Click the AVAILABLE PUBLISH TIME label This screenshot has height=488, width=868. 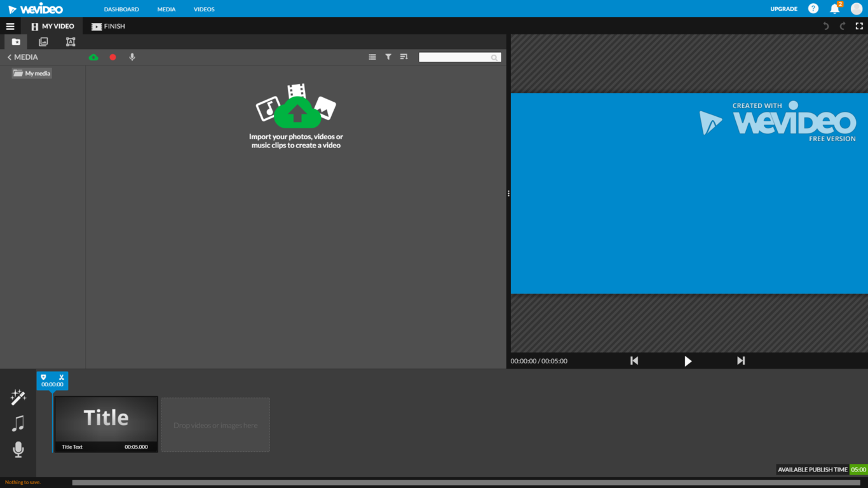point(813,470)
